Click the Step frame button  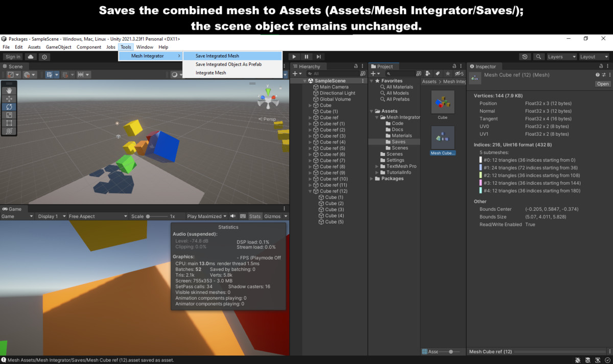(x=319, y=57)
